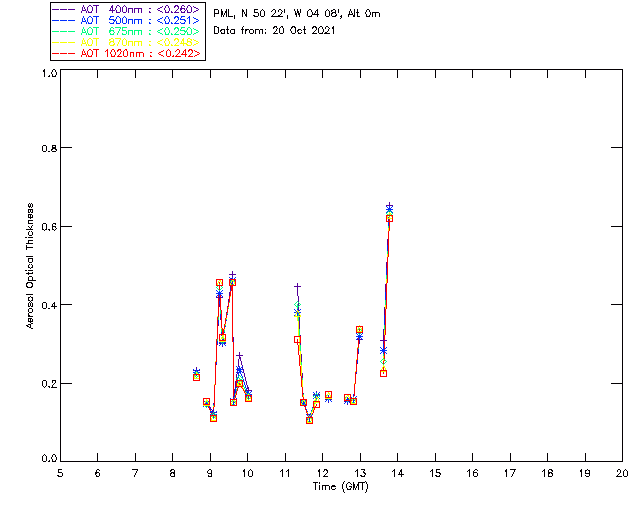Image resolution: width=640 pixels, height=512 pixels.
Task: Select the AOT 500nm blue legend entry
Action: pos(132,20)
